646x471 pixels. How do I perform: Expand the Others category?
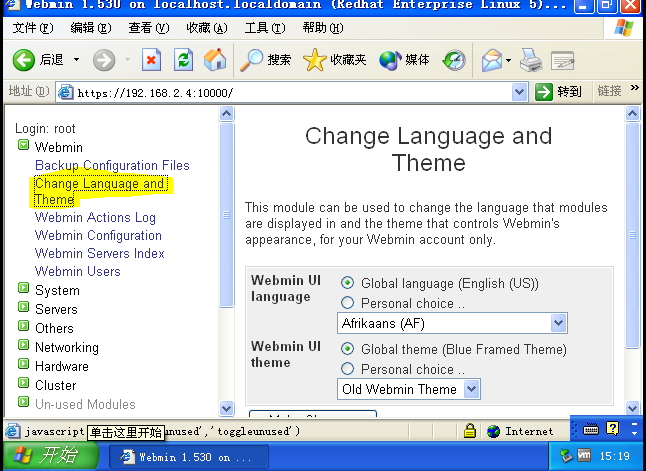(23, 326)
